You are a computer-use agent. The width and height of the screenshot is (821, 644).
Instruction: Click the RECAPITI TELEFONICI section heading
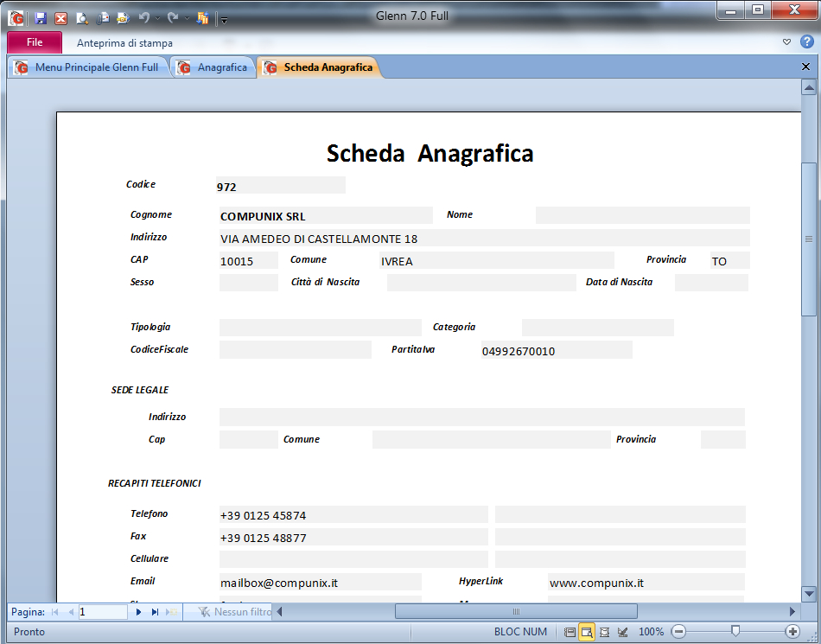point(155,483)
